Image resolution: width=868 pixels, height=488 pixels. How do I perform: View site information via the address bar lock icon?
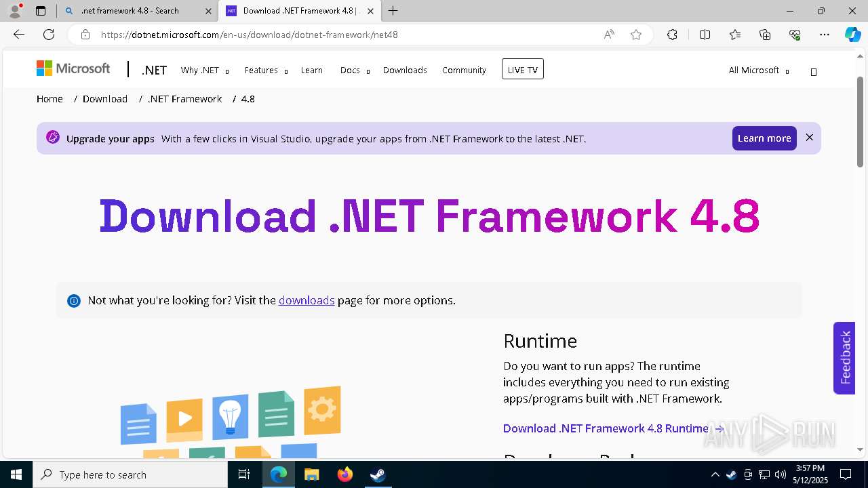point(85,35)
